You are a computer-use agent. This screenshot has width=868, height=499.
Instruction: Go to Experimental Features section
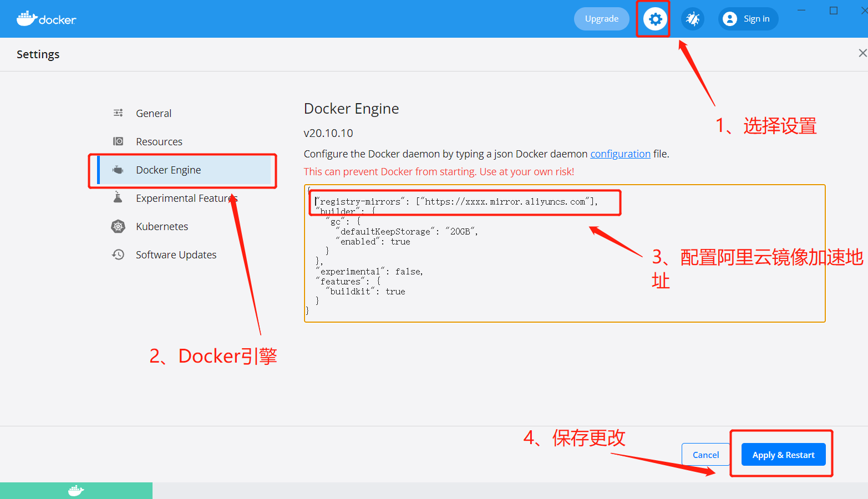tap(186, 198)
